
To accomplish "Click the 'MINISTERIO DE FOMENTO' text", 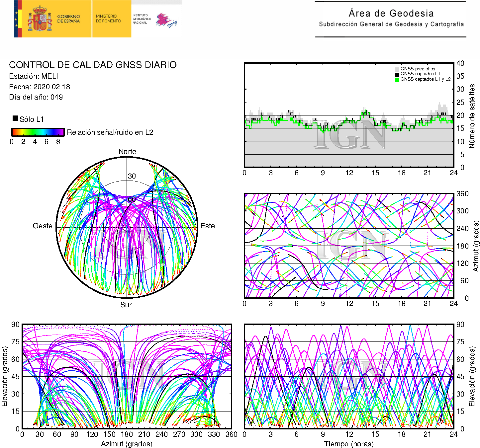I will [x=108, y=19].
